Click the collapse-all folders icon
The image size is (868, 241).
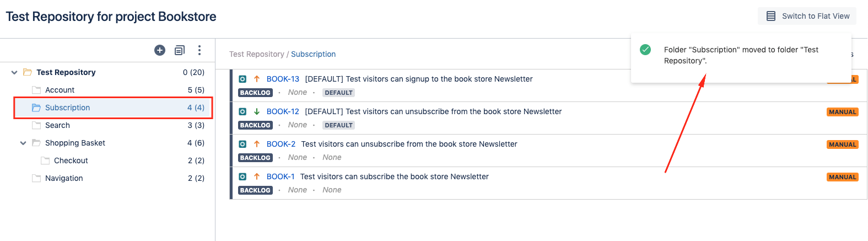180,50
